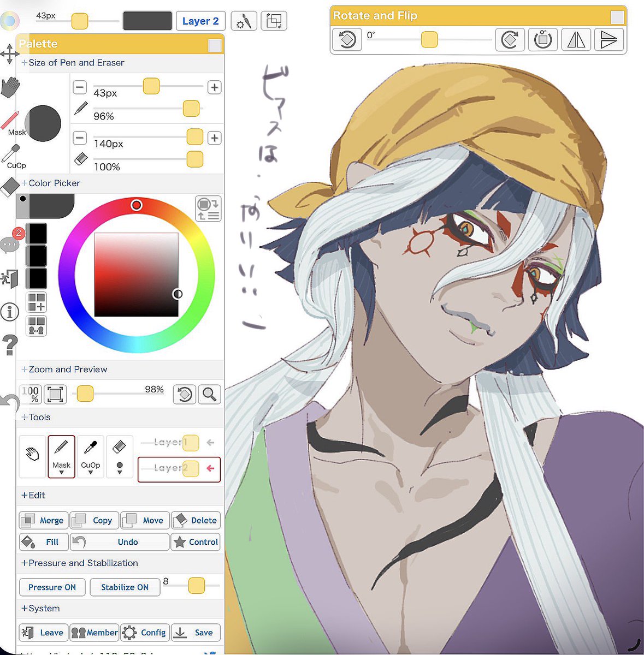Click the add palette grid icon

pyautogui.click(x=37, y=302)
